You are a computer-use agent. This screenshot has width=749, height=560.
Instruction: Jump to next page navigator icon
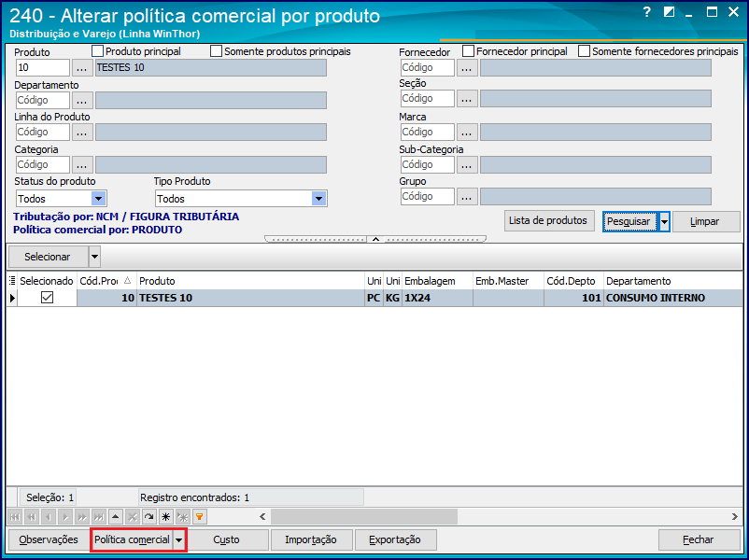tap(82, 516)
